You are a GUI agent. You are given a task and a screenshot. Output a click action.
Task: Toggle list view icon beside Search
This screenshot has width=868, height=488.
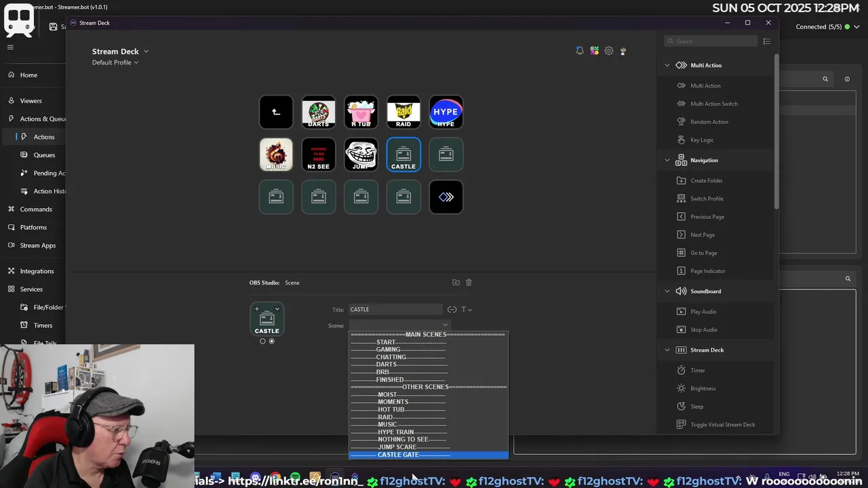click(x=767, y=41)
